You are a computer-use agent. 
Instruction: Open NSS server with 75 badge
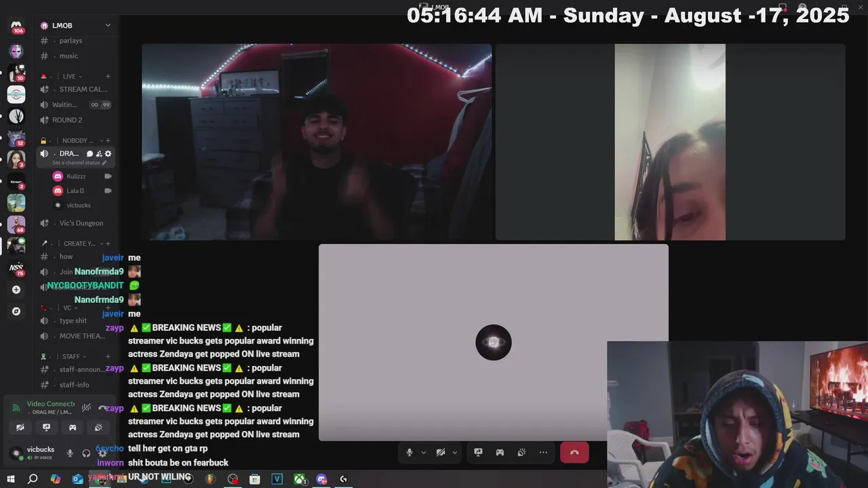point(16,268)
